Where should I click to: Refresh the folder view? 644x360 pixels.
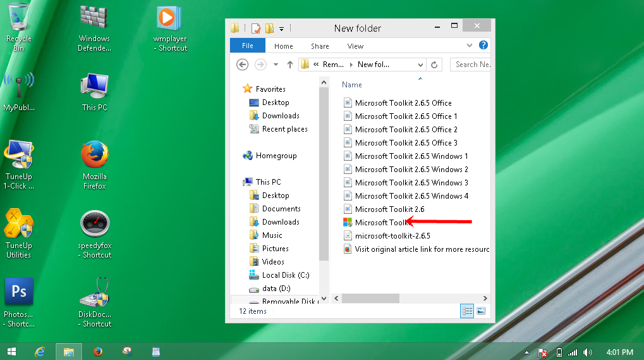tap(434, 65)
